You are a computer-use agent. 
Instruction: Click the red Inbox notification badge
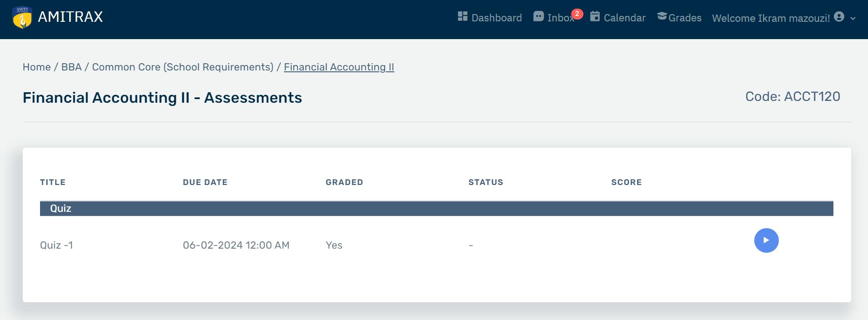[577, 14]
